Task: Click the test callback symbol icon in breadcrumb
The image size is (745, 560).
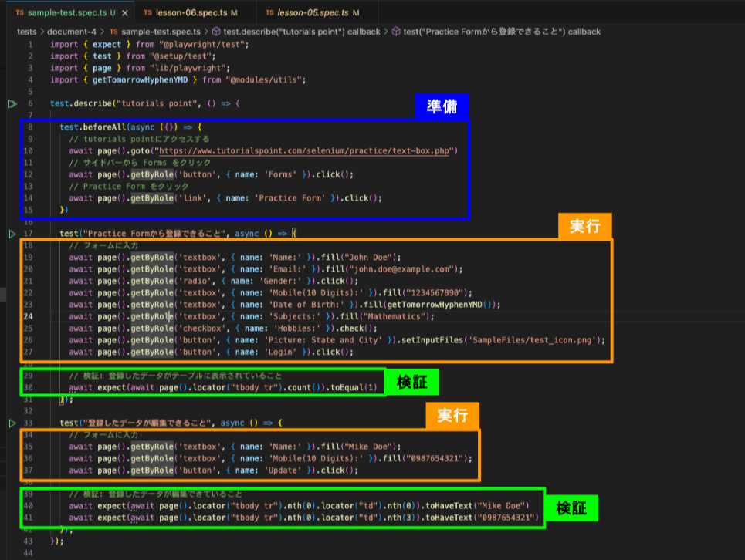Action: (x=396, y=32)
